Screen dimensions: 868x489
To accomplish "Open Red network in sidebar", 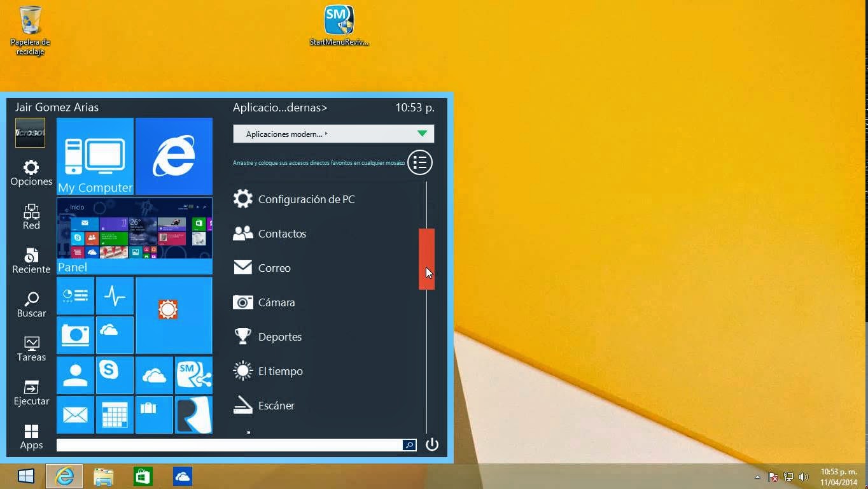I will 31,216.
